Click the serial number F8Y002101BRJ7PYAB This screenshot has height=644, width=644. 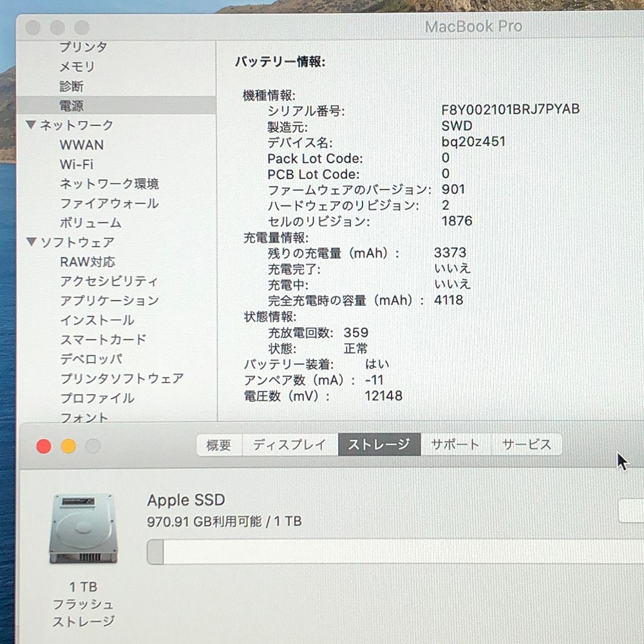tap(510, 109)
